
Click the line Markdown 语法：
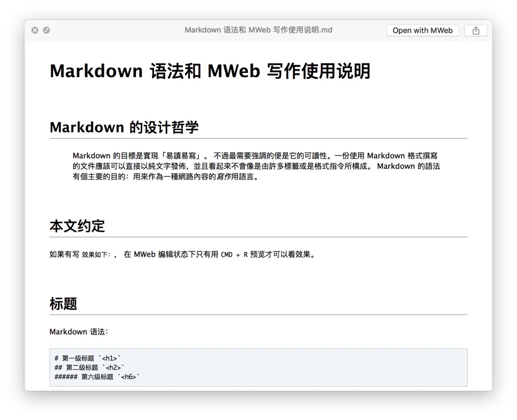click(x=79, y=332)
